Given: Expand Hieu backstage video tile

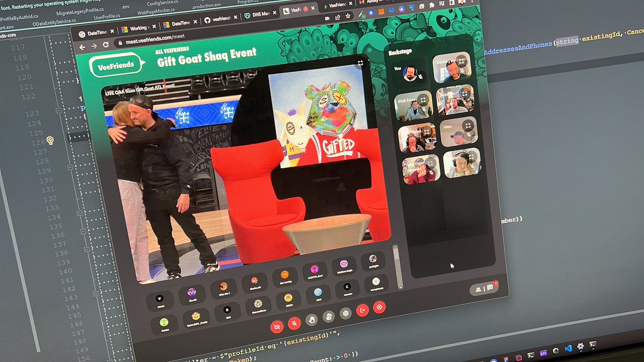Looking at the screenshot, I should point(467,124).
